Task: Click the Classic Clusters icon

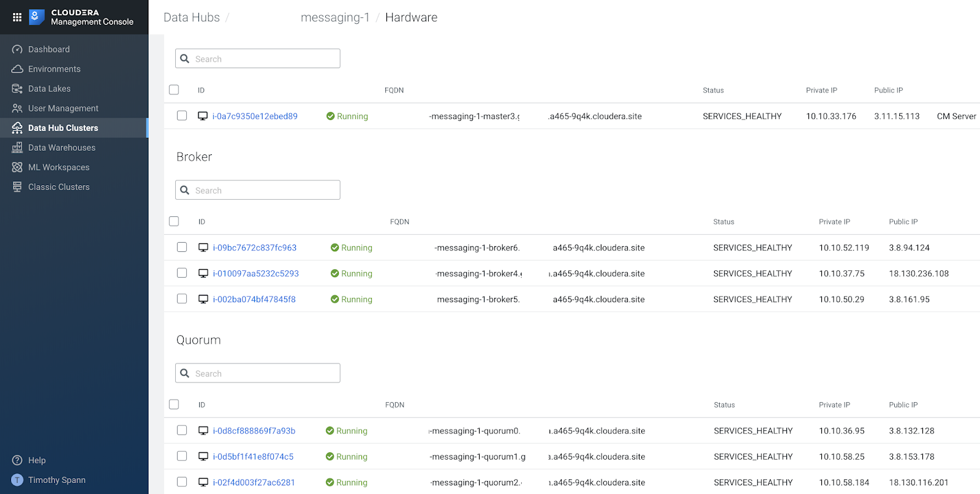Action: pos(17,186)
